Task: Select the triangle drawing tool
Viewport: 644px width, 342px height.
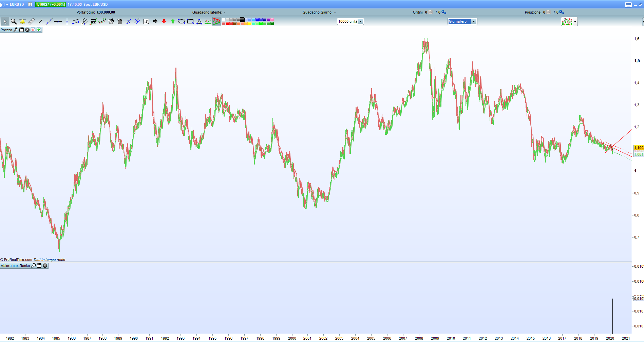Action: coord(199,21)
